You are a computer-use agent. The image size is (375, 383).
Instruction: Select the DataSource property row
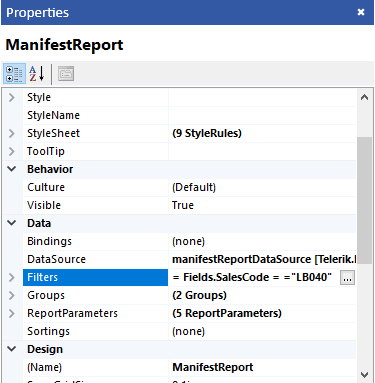click(189, 259)
